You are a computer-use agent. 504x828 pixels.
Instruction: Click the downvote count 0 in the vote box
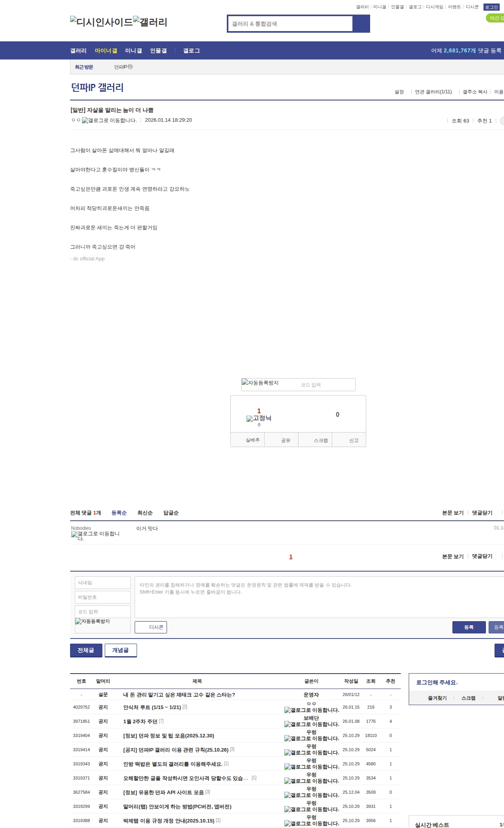pos(337,414)
